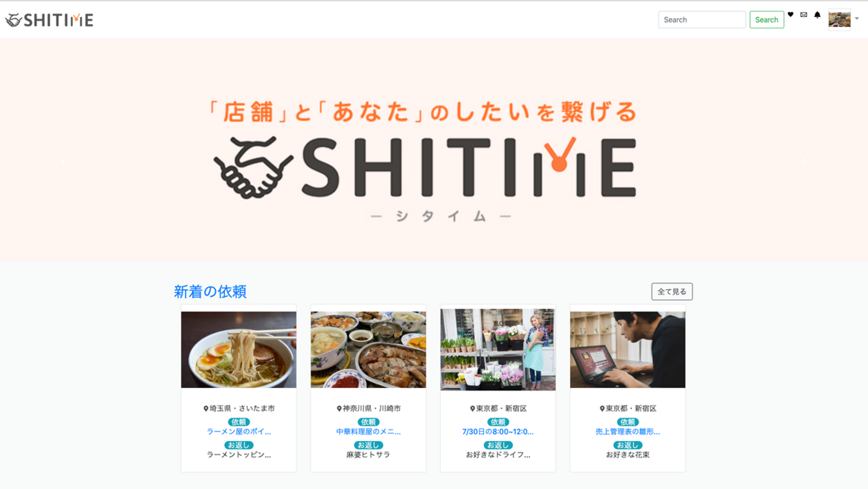Open the favorites heart icon
The width and height of the screenshot is (868, 489).
pos(790,14)
